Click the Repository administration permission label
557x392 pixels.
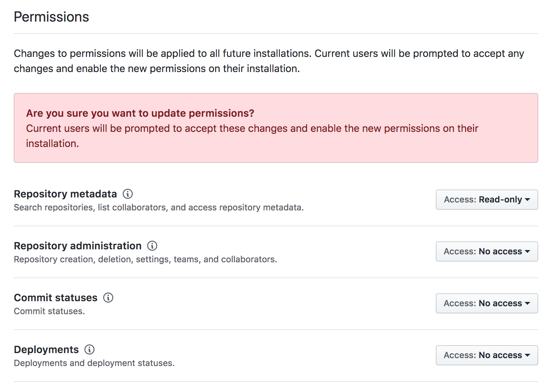pos(77,246)
